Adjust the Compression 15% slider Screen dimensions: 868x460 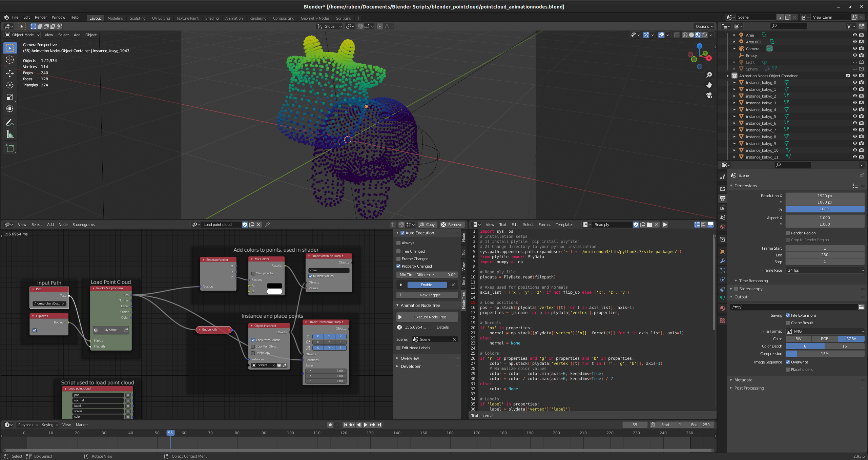(x=825, y=354)
